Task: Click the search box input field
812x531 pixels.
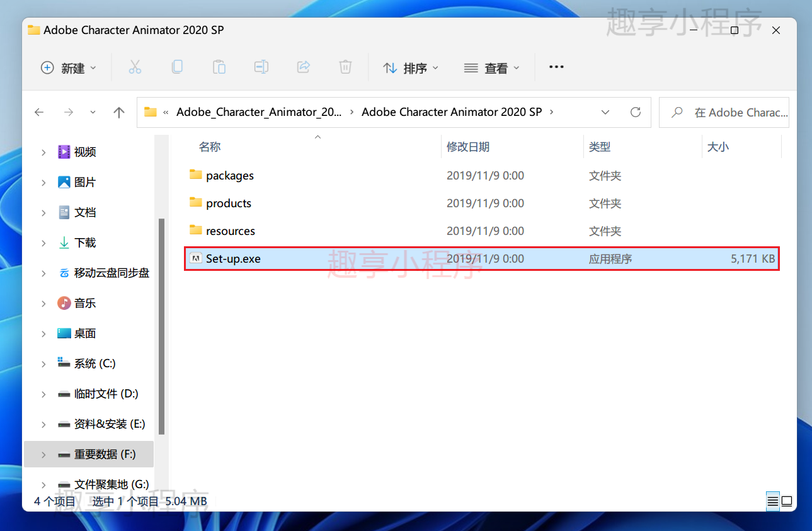Action: [724, 112]
